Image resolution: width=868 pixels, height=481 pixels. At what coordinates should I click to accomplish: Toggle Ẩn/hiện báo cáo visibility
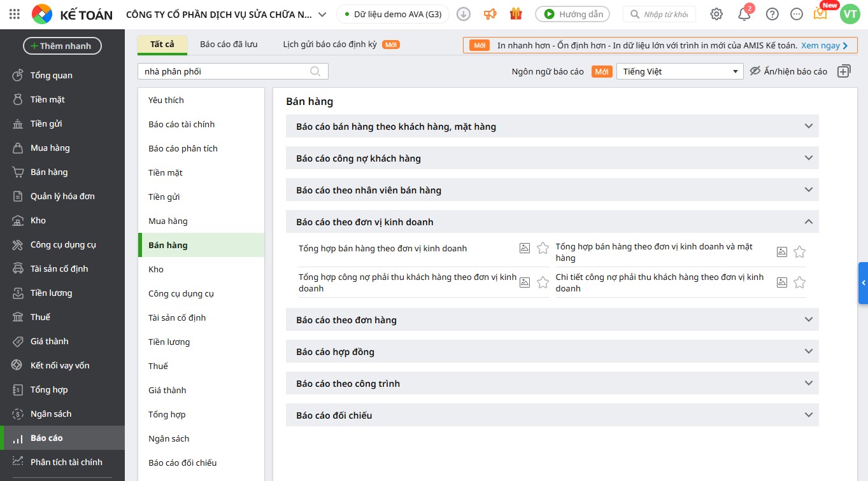(x=788, y=71)
